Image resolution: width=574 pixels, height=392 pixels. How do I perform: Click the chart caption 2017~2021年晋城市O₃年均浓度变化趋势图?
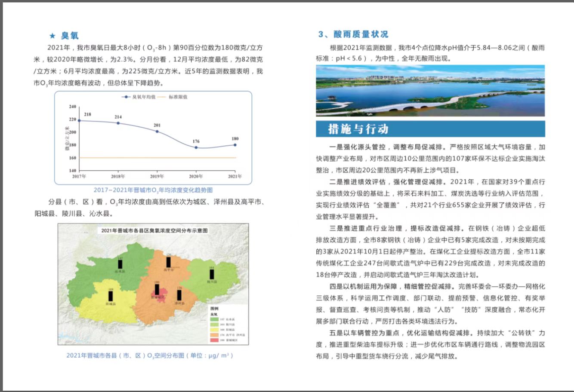click(x=153, y=190)
